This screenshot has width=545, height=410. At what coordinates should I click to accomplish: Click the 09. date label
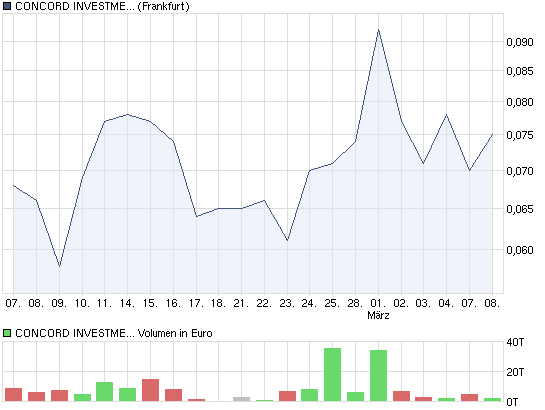59,303
